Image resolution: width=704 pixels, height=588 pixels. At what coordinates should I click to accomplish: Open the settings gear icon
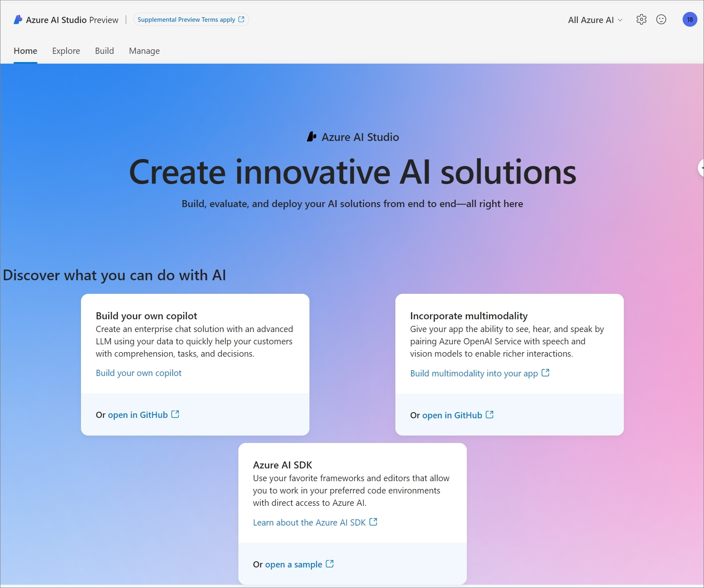pyautogui.click(x=641, y=19)
